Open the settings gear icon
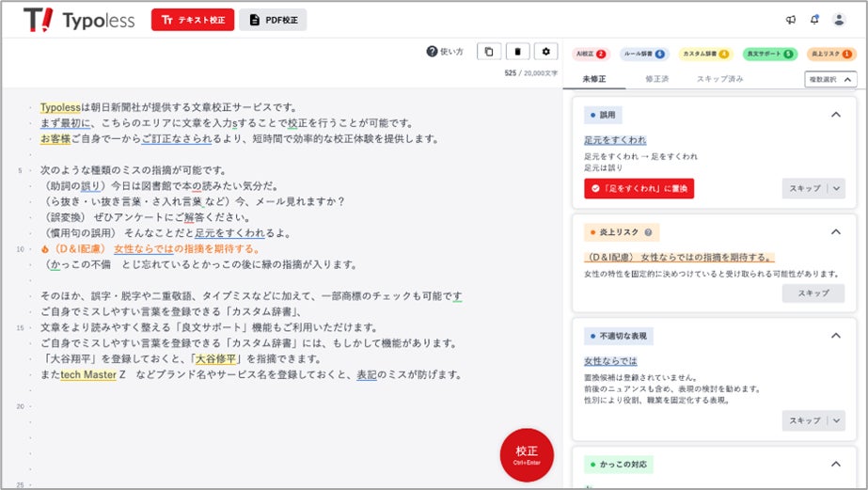The height and width of the screenshot is (490, 868). [545, 52]
